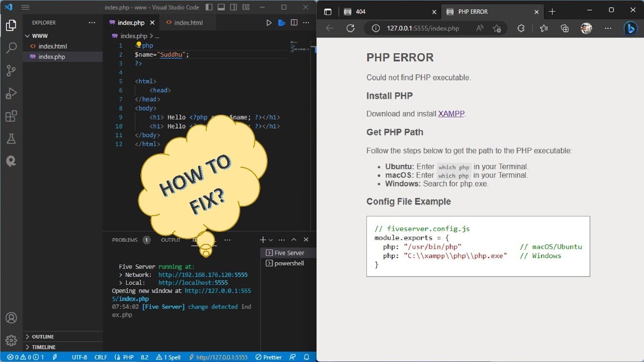Go back in the Edge browser
Image resolution: width=644 pixels, height=362 pixels.
coord(330,28)
